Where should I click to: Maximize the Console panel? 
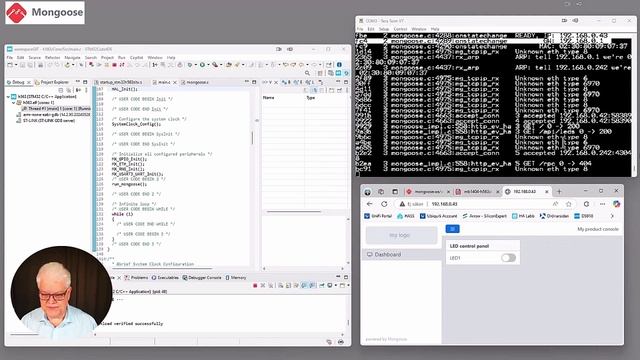[x=345, y=277]
